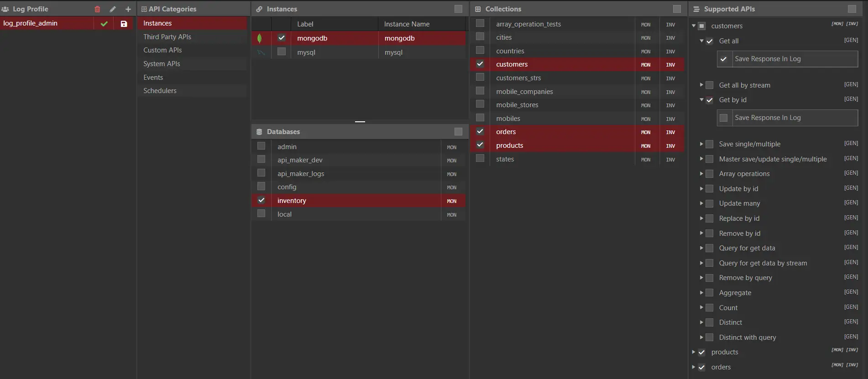Click the Collections grid icon in the header
Viewport: 868px width, 379px height.
tap(478, 9)
